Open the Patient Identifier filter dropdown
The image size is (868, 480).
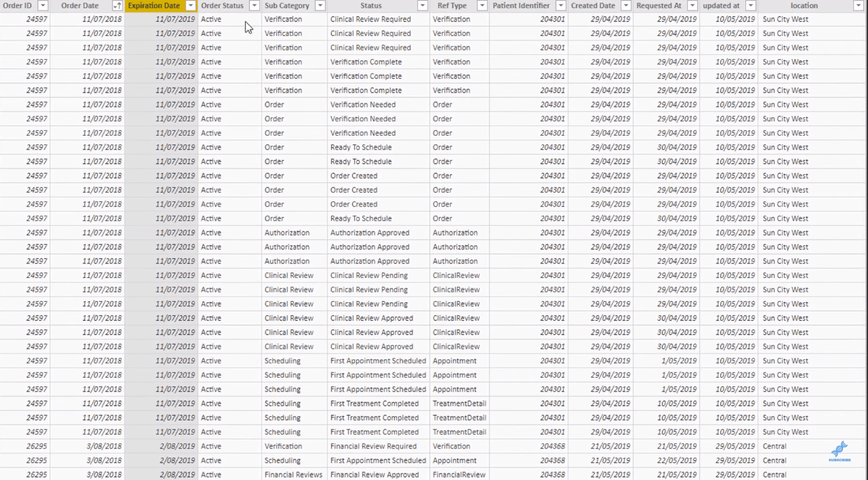560,6
